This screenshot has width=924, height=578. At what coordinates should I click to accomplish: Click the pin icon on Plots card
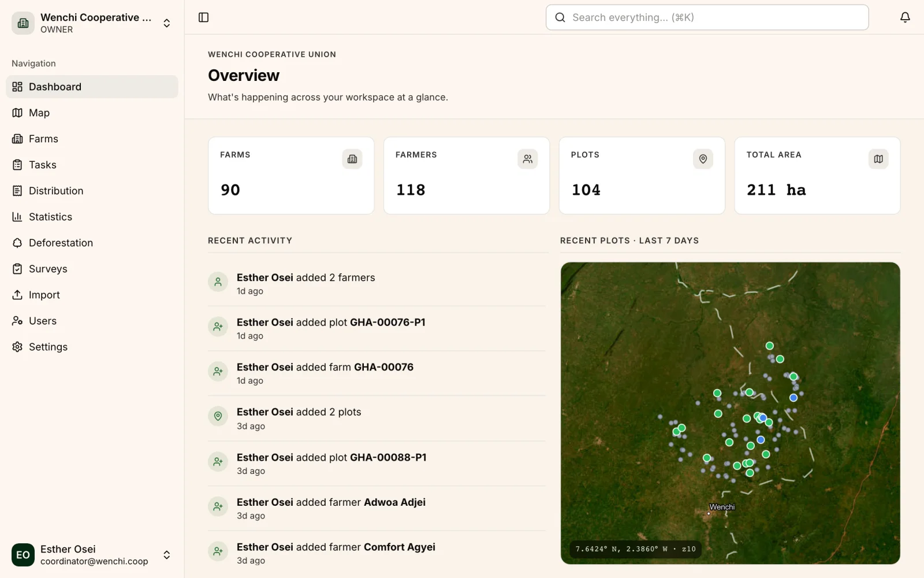[703, 159]
